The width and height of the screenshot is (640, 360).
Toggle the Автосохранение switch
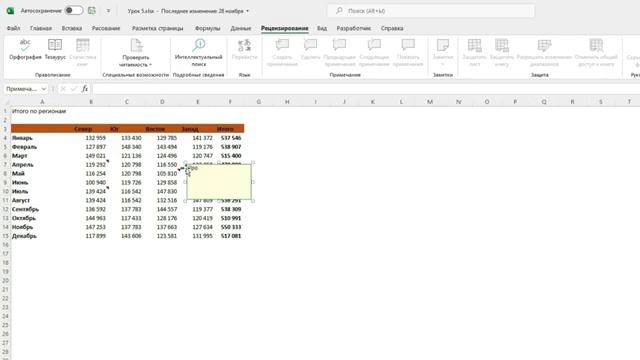[x=74, y=11]
